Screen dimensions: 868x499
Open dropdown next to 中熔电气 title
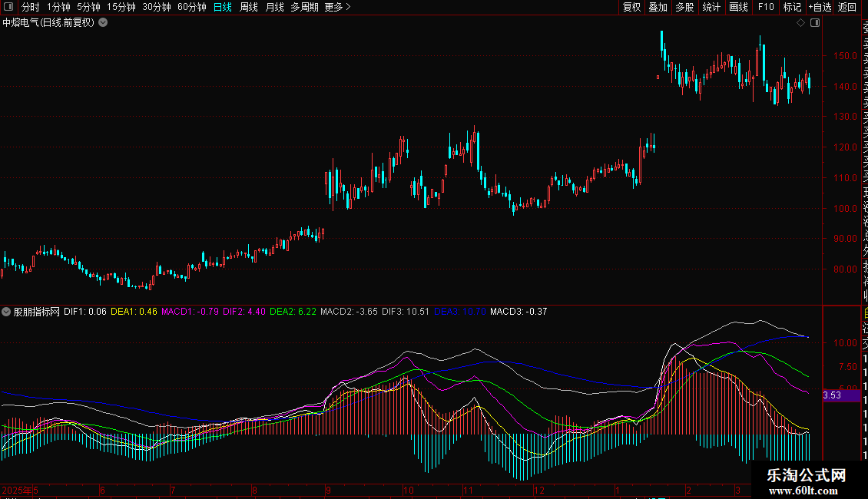coord(103,23)
